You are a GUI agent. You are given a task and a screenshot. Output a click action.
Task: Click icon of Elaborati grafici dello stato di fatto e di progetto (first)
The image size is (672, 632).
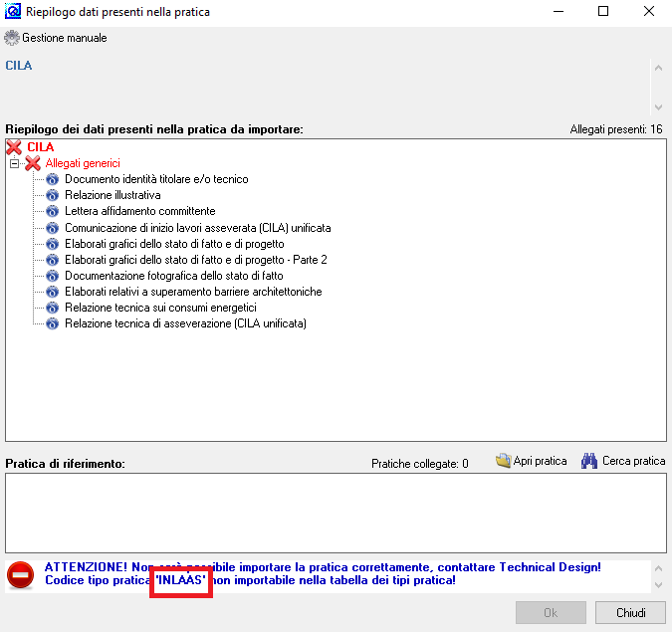53,244
